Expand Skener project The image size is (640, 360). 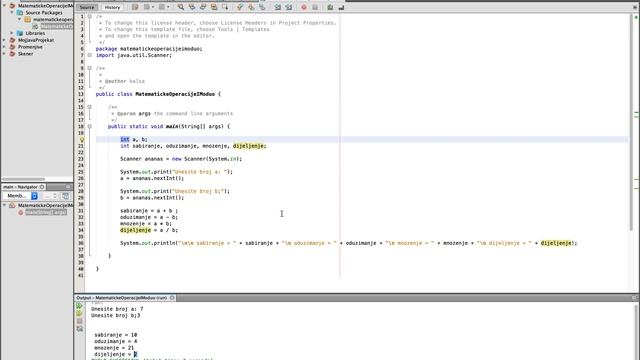tap(4, 53)
